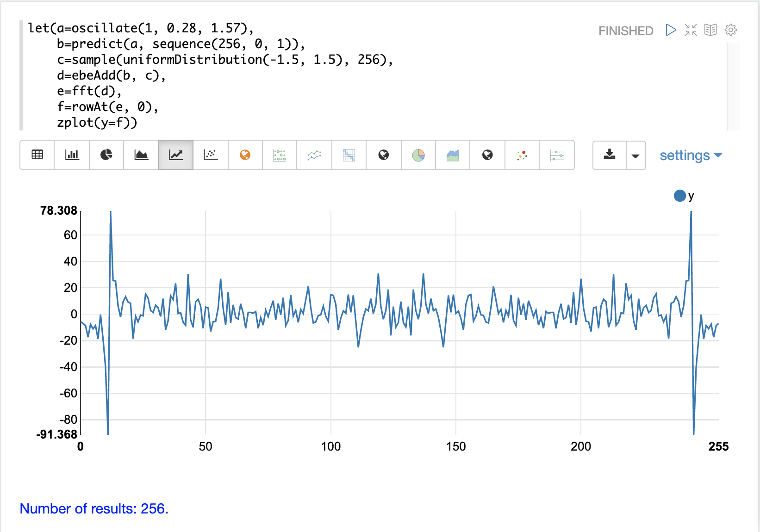Run the paragraph with play button
Screen dimensions: 760x532
click(671, 30)
